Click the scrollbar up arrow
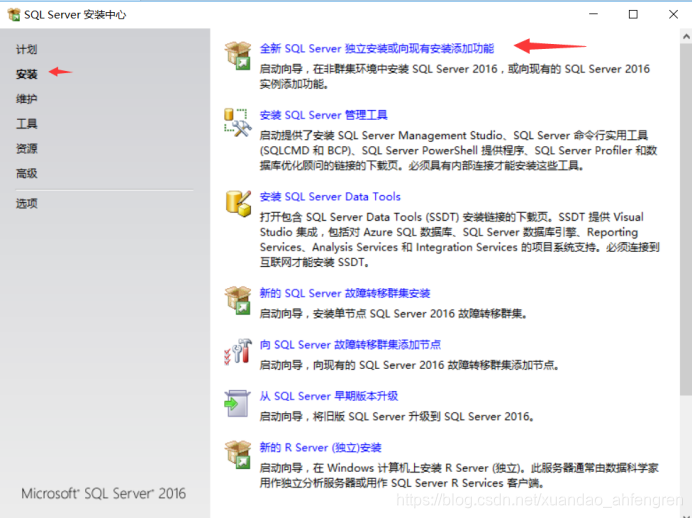Screen dimensions: 692x518 pyautogui.click(x=686, y=37)
